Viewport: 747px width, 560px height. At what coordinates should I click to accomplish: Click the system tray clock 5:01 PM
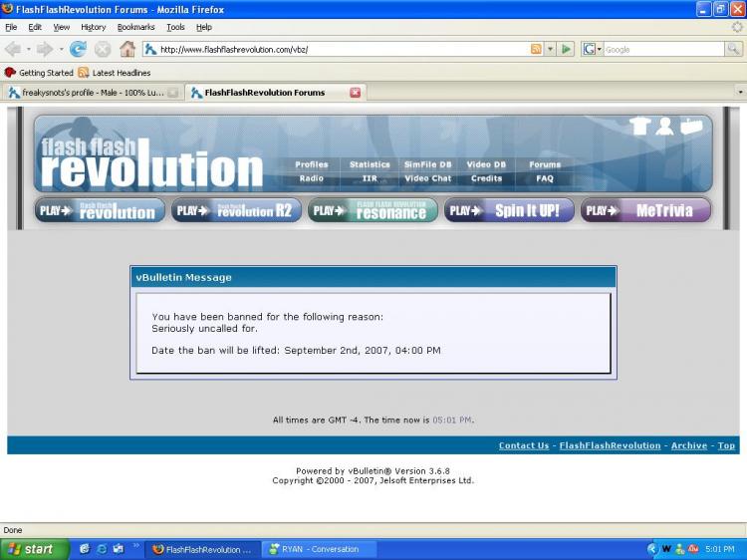coord(720,549)
